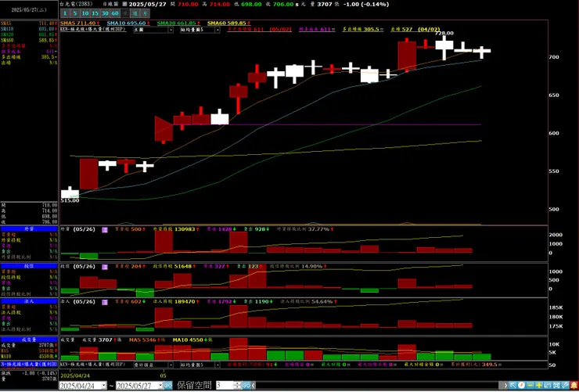Click 法人持股 189470 value
Viewport: 579px width, 392px height.
[185, 301]
